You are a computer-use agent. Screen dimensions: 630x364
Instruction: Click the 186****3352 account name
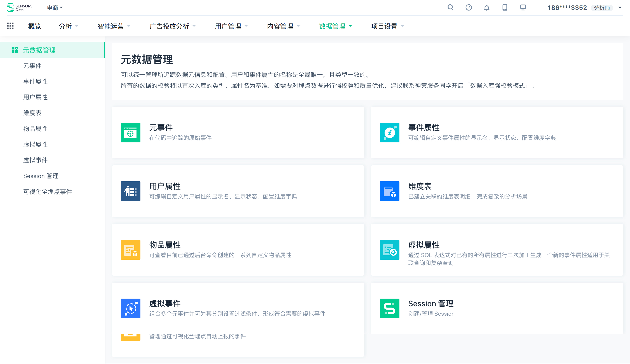[567, 8]
